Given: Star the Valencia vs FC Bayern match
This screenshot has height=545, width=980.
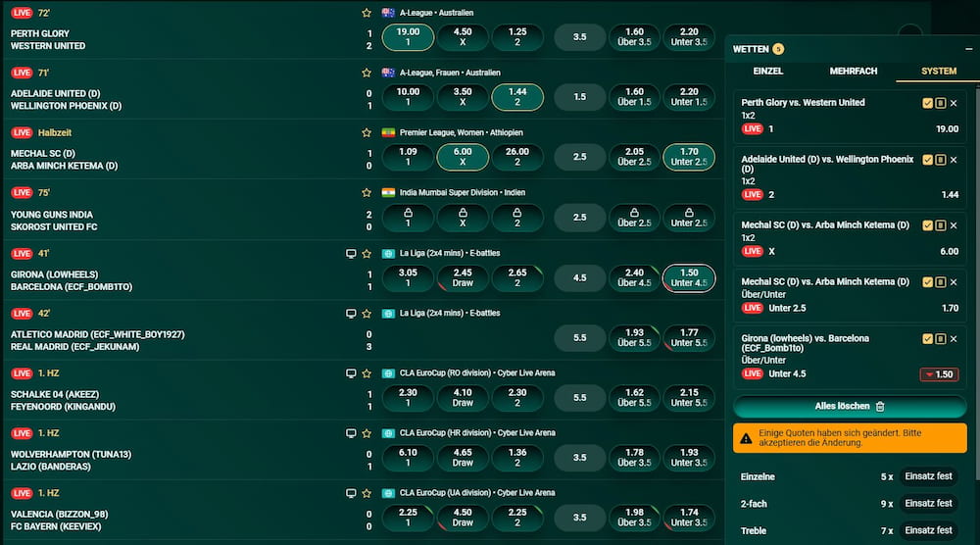Looking at the screenshot, I should coord(367,493).
